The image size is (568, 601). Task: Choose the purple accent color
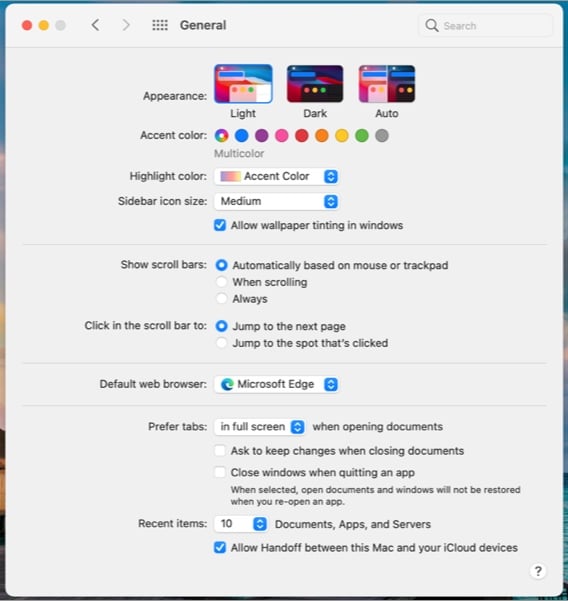(x=262, y=135)
